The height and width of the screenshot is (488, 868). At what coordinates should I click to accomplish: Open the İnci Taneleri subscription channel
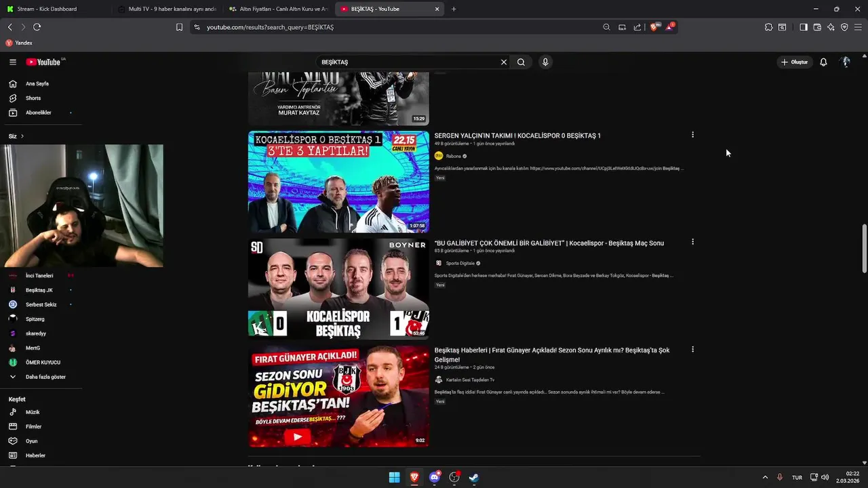tap(41, 276)
